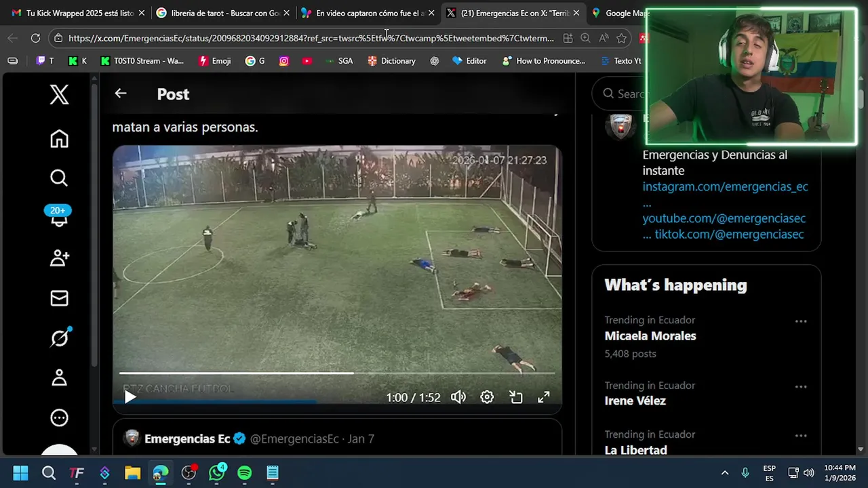Viewport: 868px width, 488px height.
Task: Open the X logo home link
Action: pos(59,94)
